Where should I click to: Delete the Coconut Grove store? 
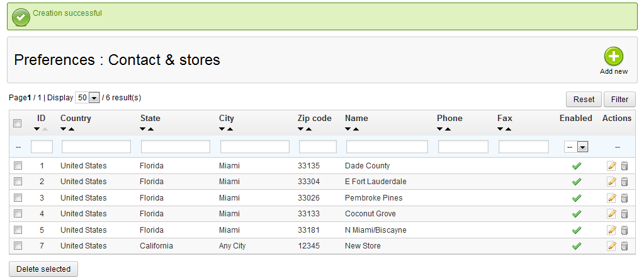click(x=624, y=214)
